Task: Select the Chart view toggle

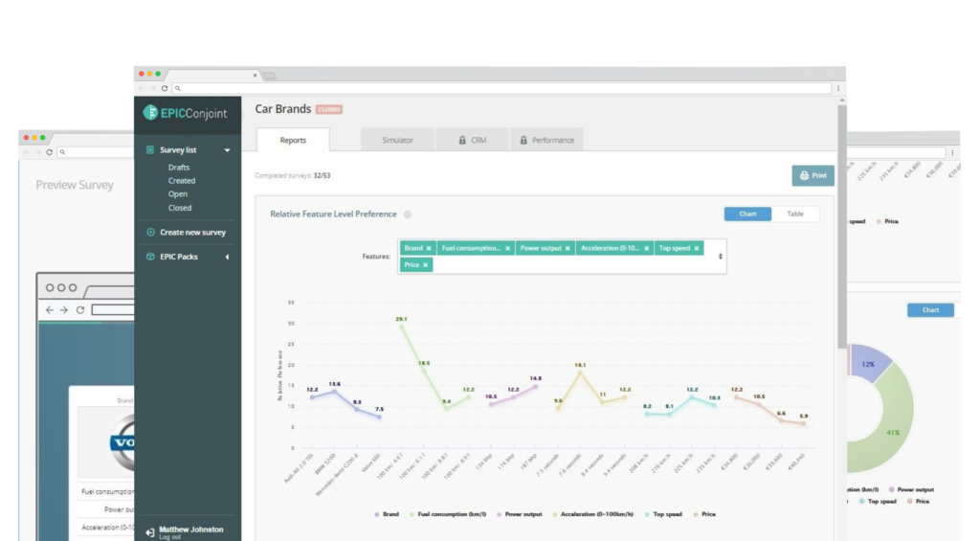Action: point(747,214)
